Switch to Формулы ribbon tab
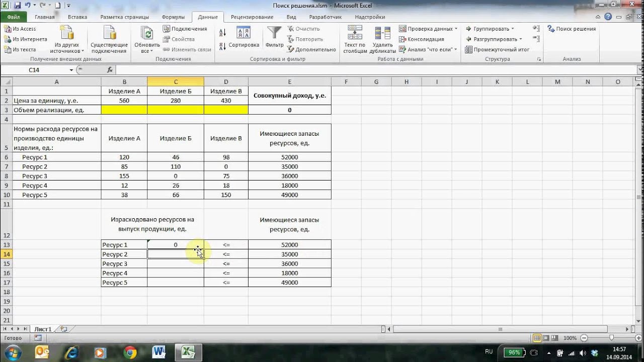 173,17
